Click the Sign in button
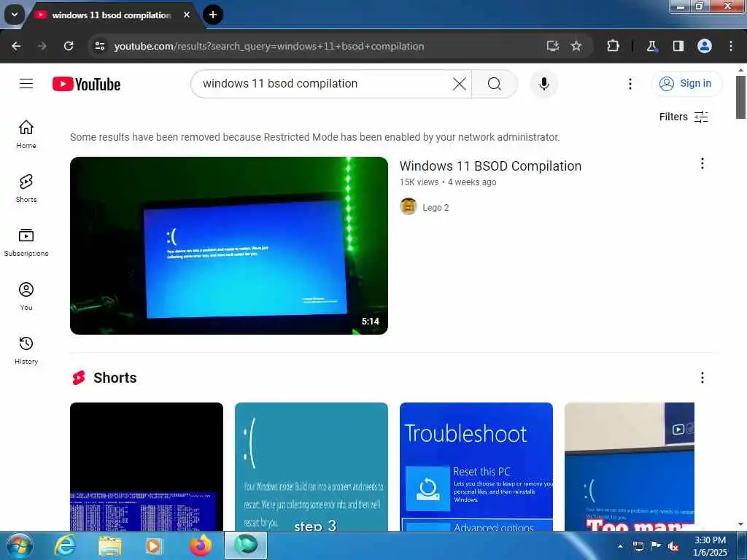Viewport: 747px width, 560px height. coord(686,83)
